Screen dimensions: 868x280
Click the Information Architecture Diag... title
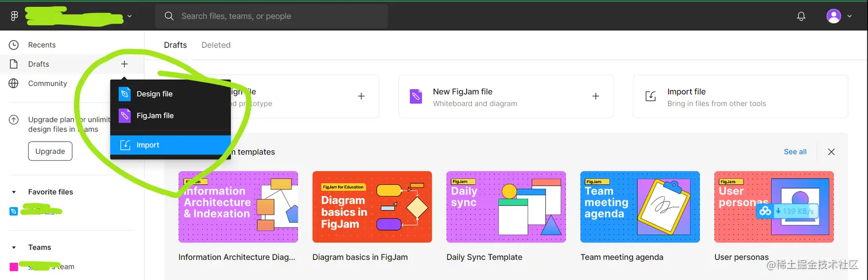[x=237, y=257]
